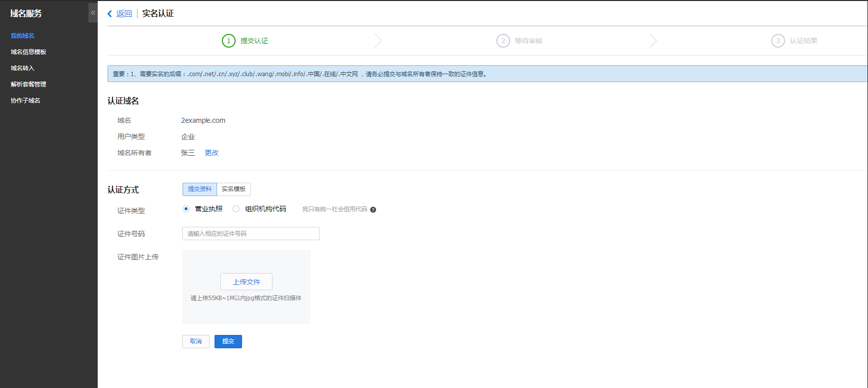Click step 2 circle 等待审核
The height and width of the screenshot is (388, 868).
click(503, 41)
